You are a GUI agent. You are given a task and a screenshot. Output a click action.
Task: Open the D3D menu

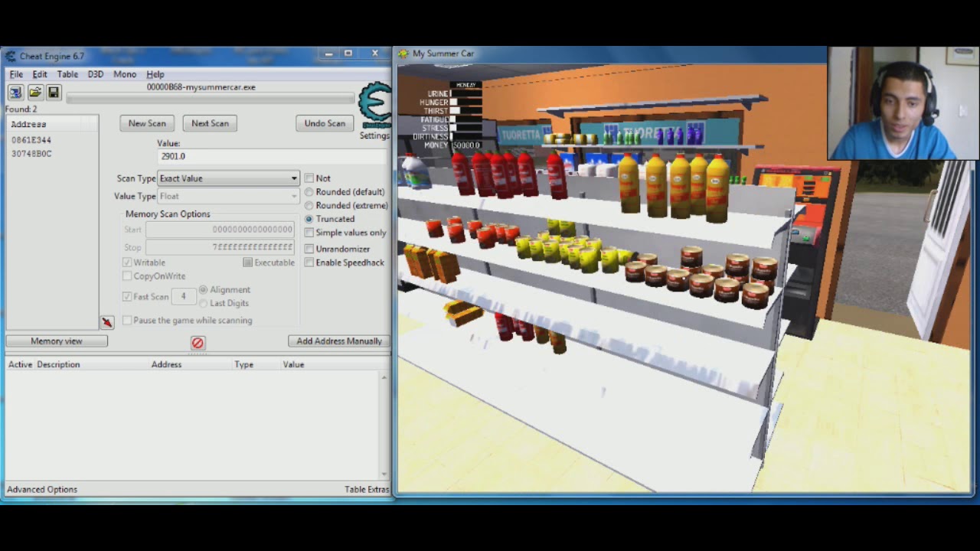point(95,74)
